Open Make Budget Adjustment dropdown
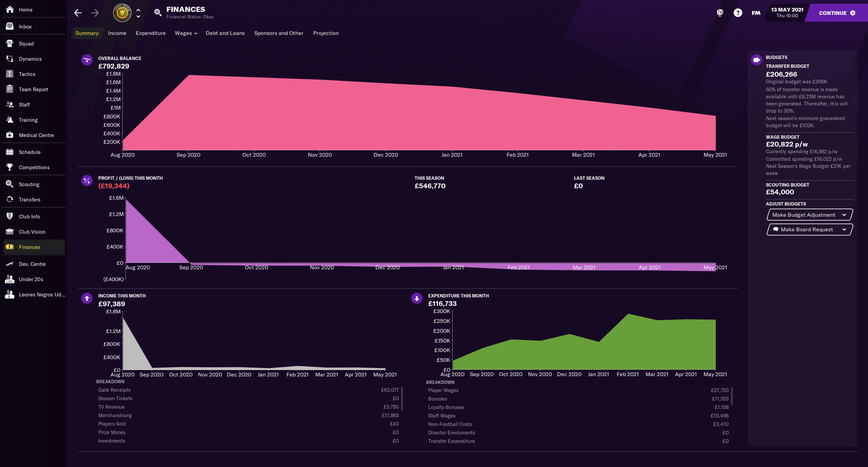This screenshot has width=868, height=467. 809,215
